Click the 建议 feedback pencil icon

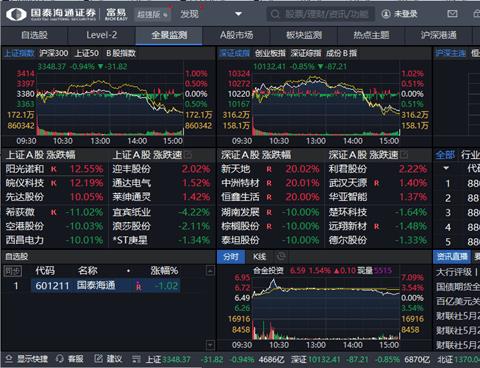point(98,359)
